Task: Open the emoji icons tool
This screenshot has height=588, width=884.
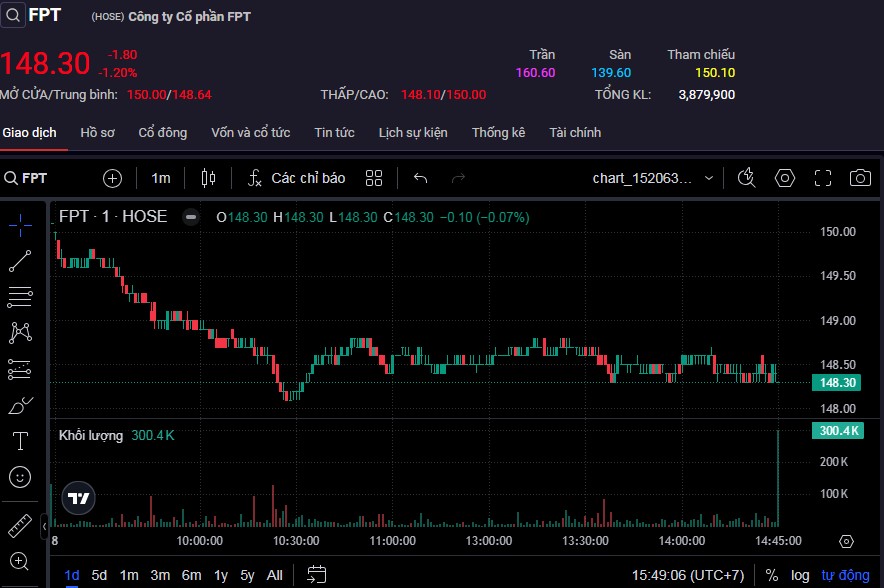Action: (x=20, y=477)
